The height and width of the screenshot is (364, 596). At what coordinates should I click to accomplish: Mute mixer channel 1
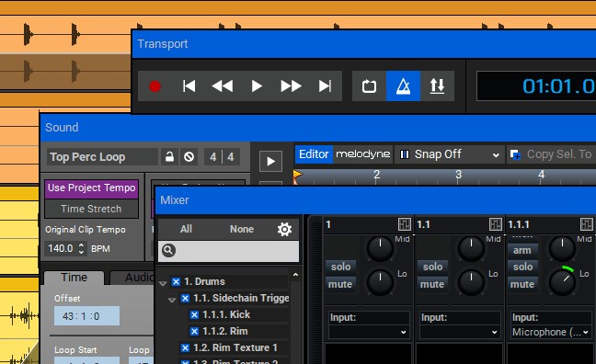click(340, 284)
